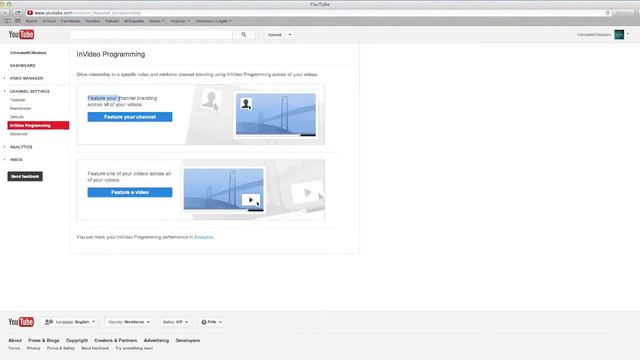Click the Send feedback footer link
Viewport: 640px width, 360px height.
click(x=95, y=348)
